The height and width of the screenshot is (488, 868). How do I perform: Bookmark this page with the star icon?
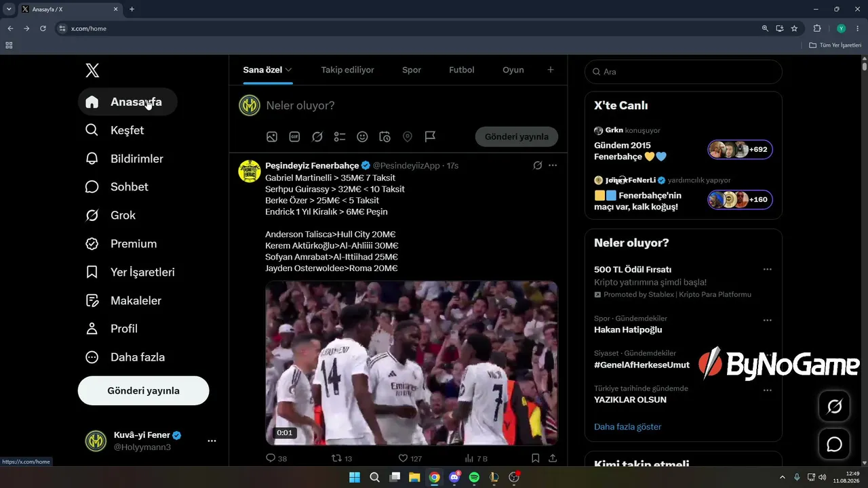(x=794, y=28)
